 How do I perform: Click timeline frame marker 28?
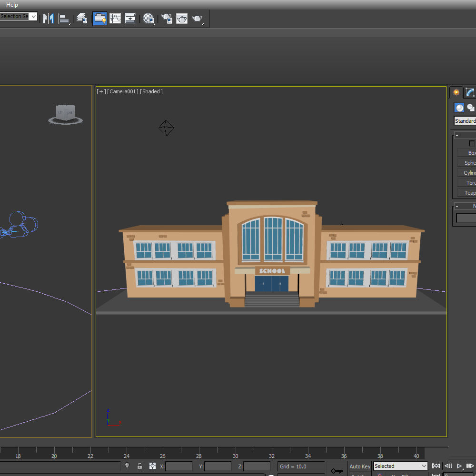click(x=199, y=456)
